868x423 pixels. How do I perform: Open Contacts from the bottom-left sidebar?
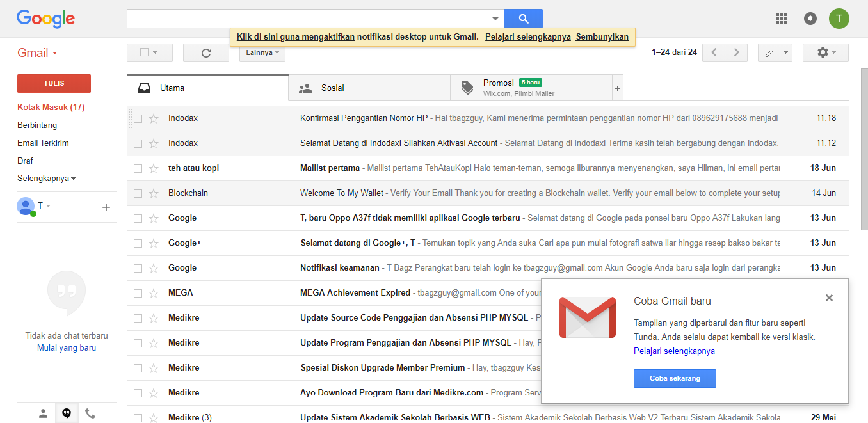(43, 413)
